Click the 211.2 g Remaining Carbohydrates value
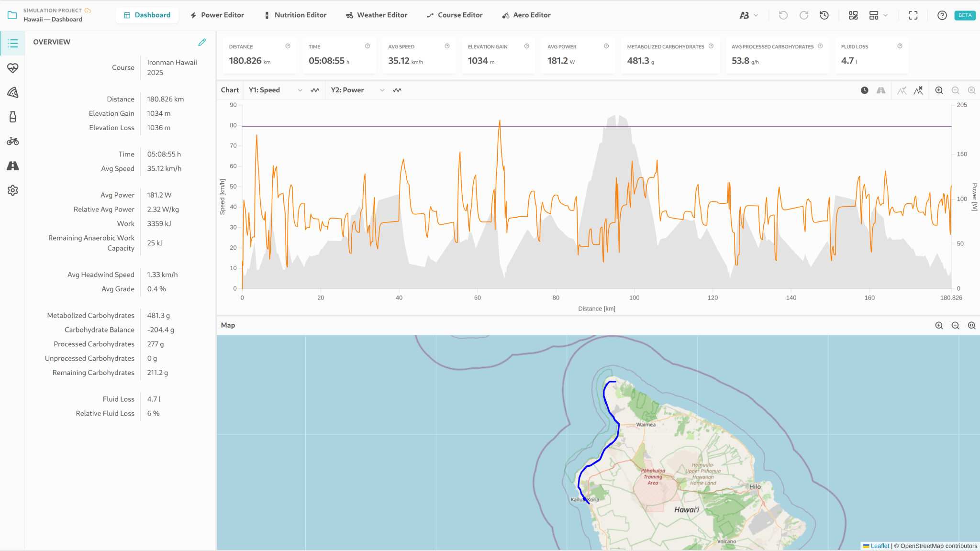The height and width of the screenshot is (551, 980). (157, 373)
